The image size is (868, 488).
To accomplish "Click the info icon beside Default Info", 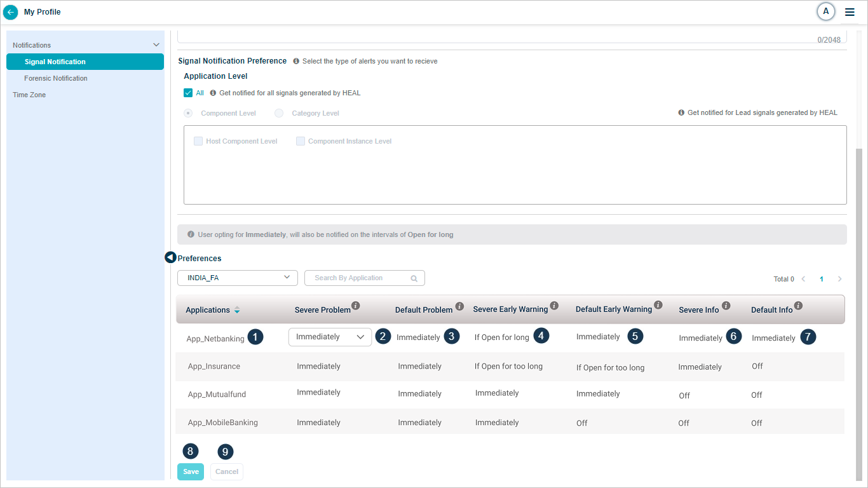I will [x=798, y=306].
